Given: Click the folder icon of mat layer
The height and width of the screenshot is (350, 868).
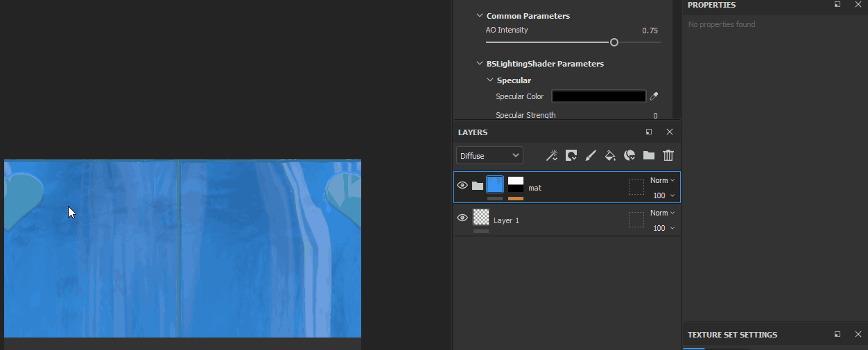Looking at the screenshot, I should [478, 186].
